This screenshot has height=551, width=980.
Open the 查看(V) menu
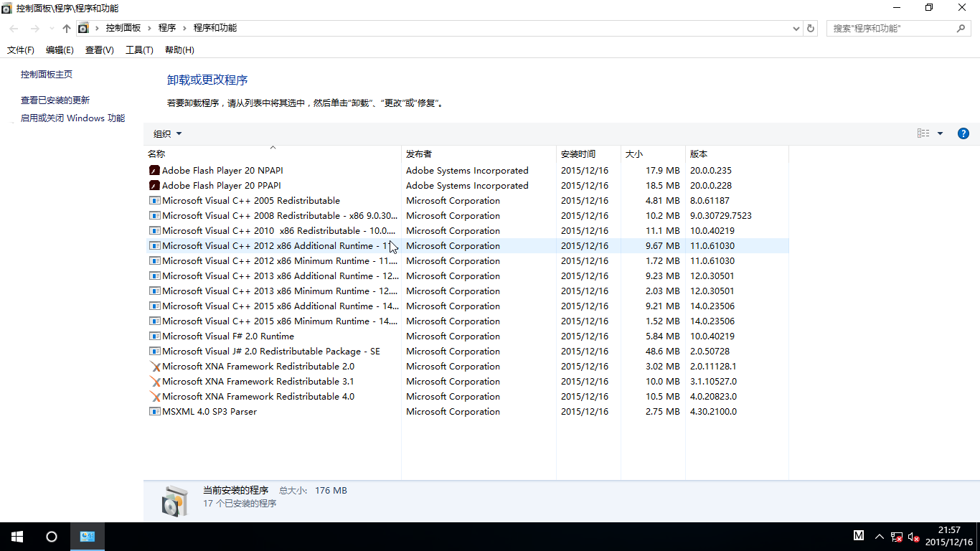(x=100, y=50)
